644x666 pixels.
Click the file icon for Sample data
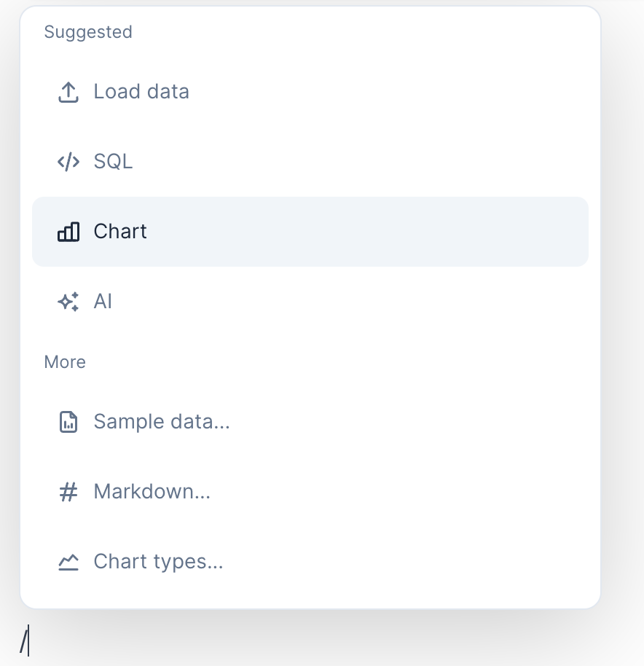pos(68,422)
